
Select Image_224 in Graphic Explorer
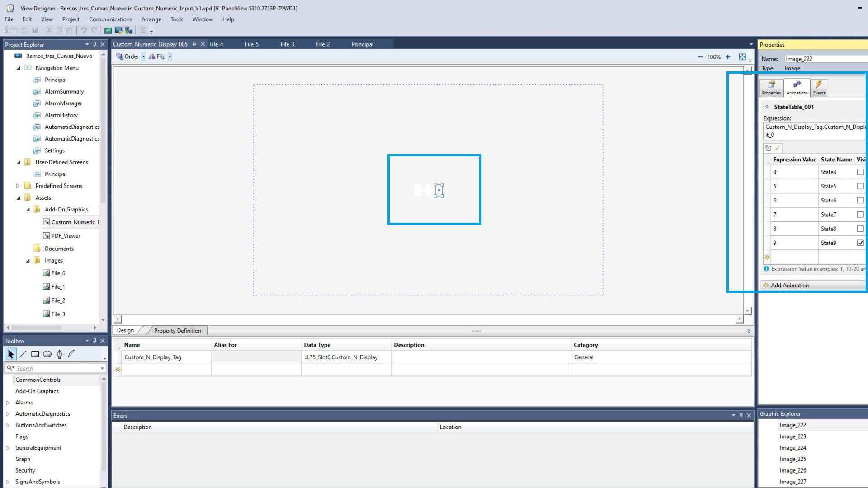pos(793,448)
